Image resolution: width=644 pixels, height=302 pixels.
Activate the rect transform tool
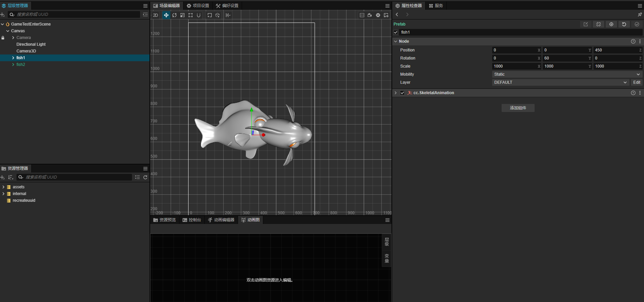[191, 15]
